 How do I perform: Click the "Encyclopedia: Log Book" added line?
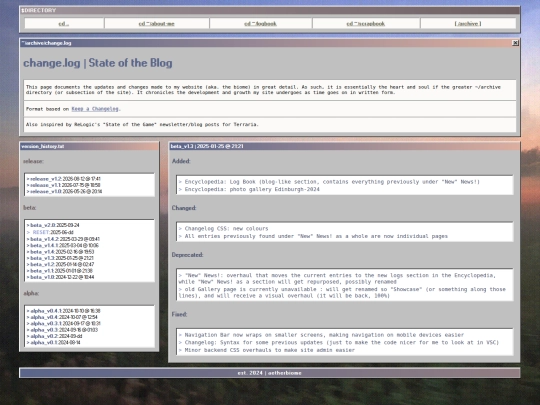tap(329, 182)
